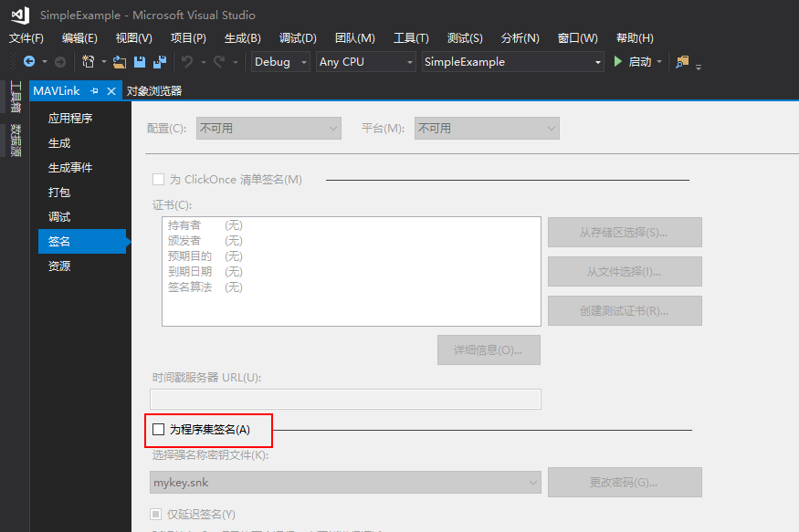Click the New Project toolbar icon
This screenshot has height=532, width=799.
(x=89, y=62)
